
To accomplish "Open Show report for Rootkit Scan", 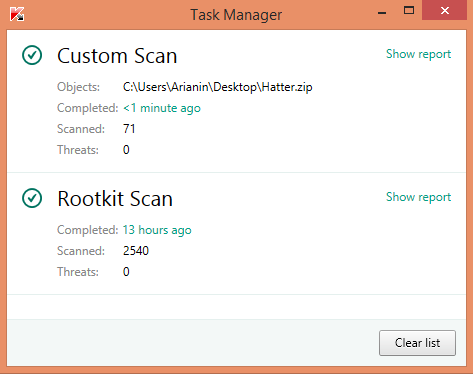I will coord(418,197).
